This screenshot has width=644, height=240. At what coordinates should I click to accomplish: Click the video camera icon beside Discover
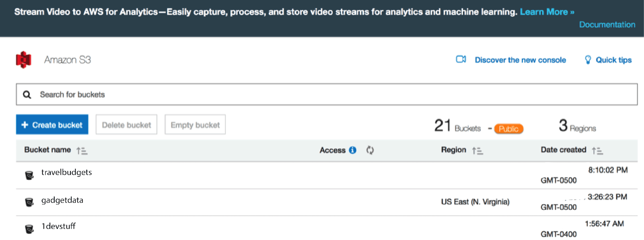461,59
